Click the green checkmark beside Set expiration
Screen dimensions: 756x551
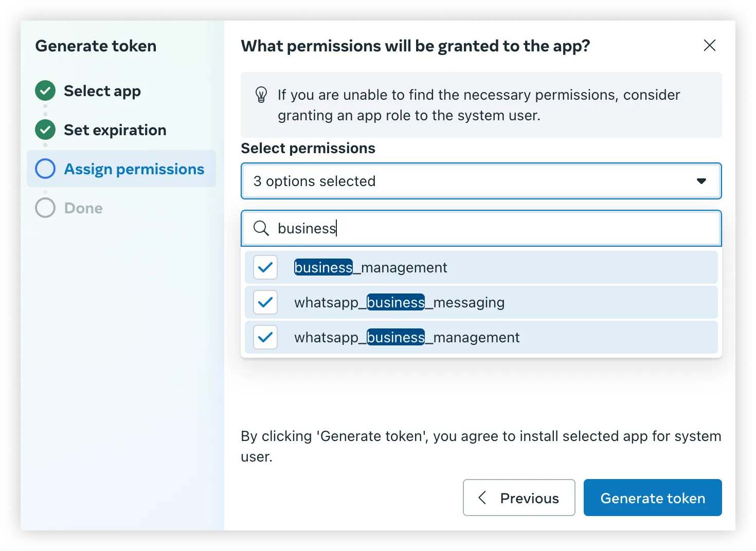pyautogui.click(x=45, y=130)
